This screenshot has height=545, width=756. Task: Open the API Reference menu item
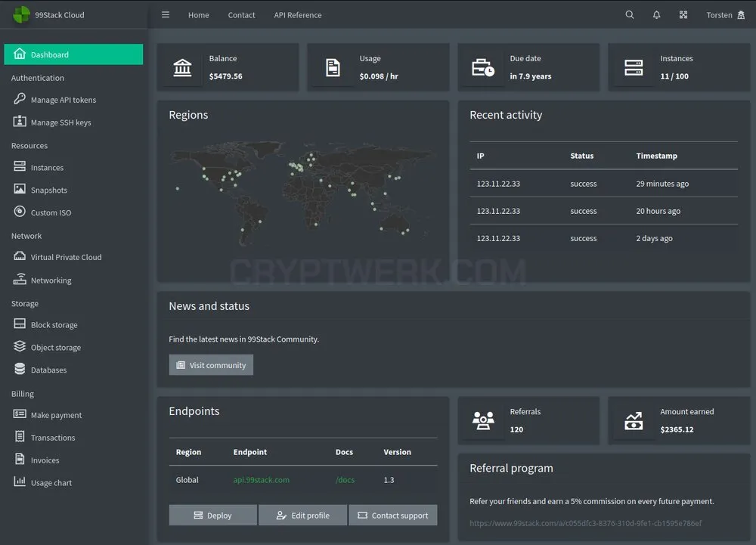(x=297, y=15)
